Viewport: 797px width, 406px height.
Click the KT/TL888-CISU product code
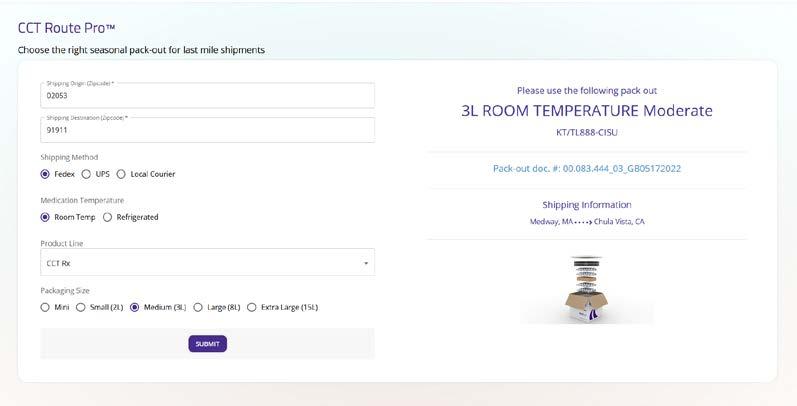click(587, 133)
